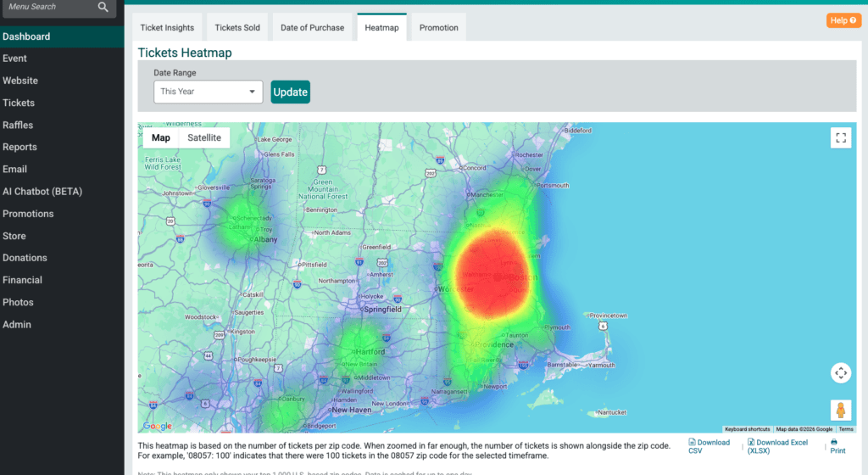Click the Download CSV file icon
The width and height of the screenshot is (868, 475).
tap(692, 442)
